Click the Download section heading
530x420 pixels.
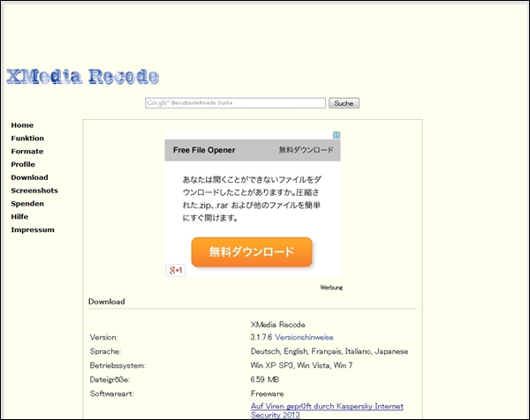click(x=107, y=302)
